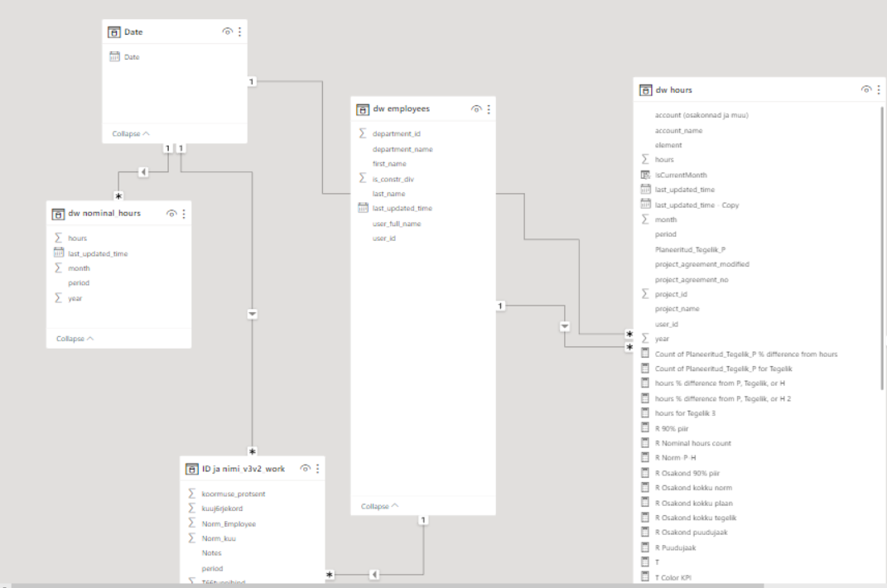This screenshot has width=887, height=588.
Task: Click calculated column icon beside IsCurrentMonth
Action: coord(645,175)
